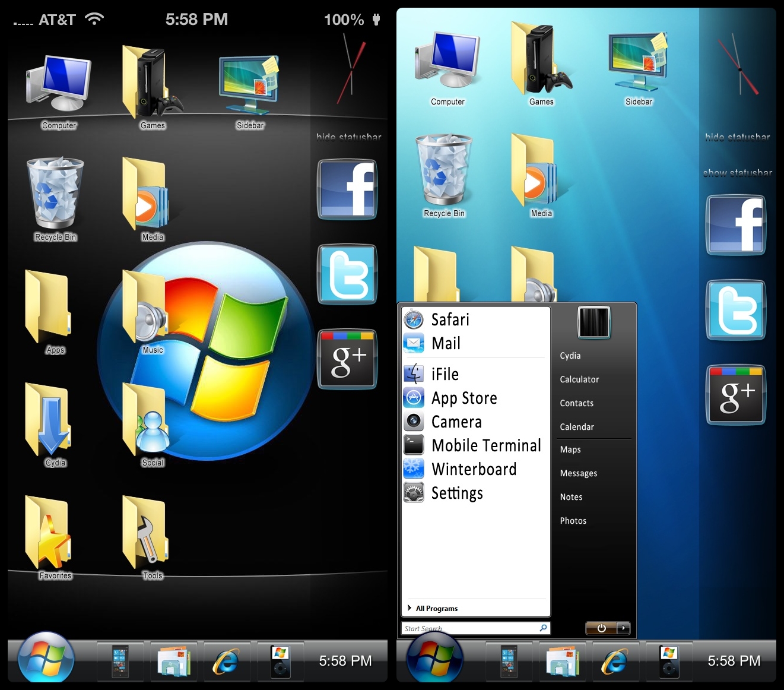Open Computer icon in the right blue screen
Screen dimensions: 784x690
447,59
